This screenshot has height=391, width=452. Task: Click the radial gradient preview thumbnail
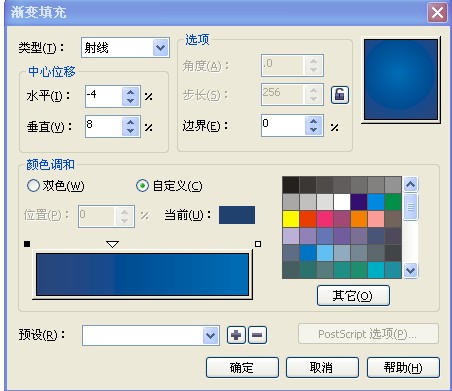click(x=401, y=79)
